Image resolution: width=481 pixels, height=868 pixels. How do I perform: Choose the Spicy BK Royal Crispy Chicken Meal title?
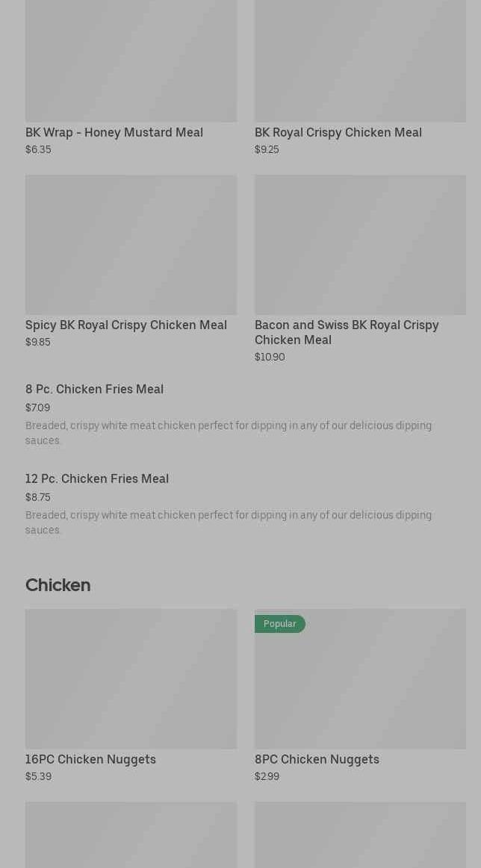click(126, 325)
